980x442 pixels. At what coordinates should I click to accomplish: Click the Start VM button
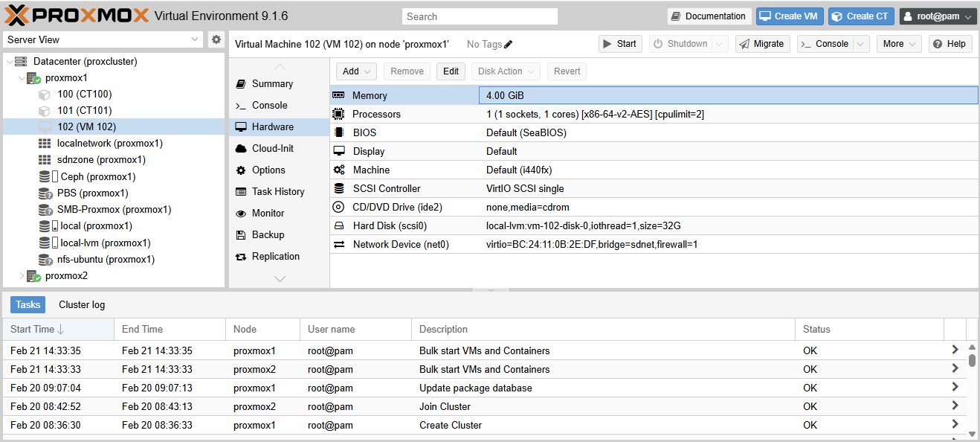620,44
